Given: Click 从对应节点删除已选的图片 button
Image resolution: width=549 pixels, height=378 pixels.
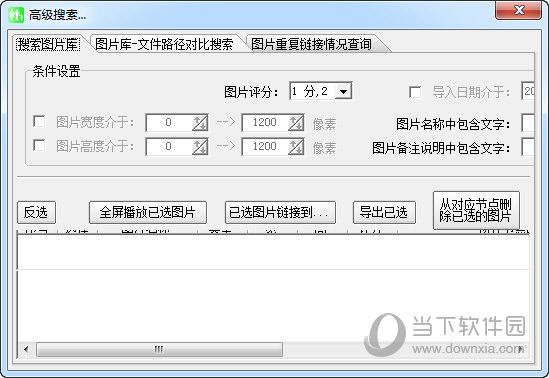Looking at the screenshot, I should pos(476,210).
